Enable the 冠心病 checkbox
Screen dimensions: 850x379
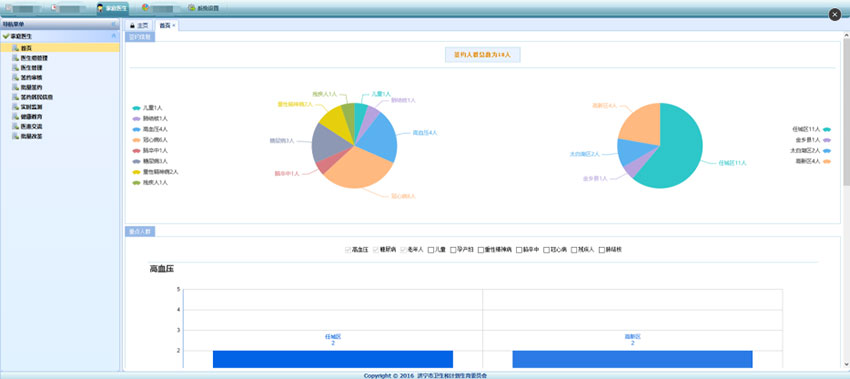pos(546,250)
